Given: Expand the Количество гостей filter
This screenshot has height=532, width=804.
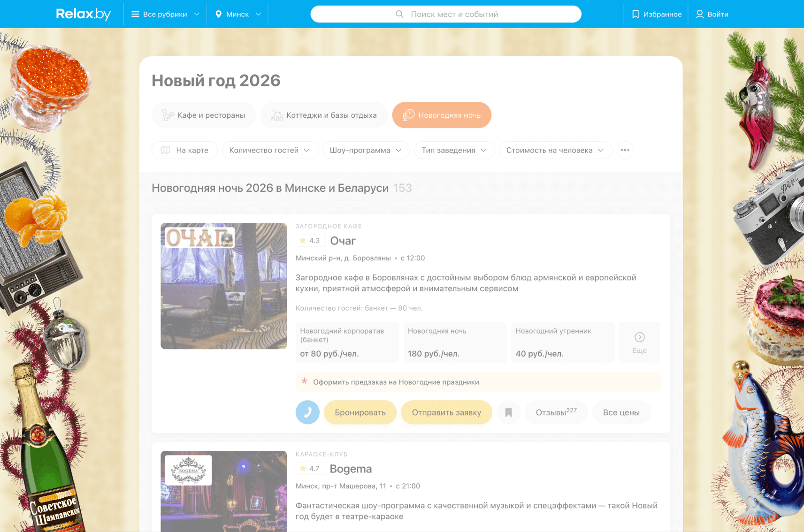Looking at the screenshot, I should pos(270,150).
